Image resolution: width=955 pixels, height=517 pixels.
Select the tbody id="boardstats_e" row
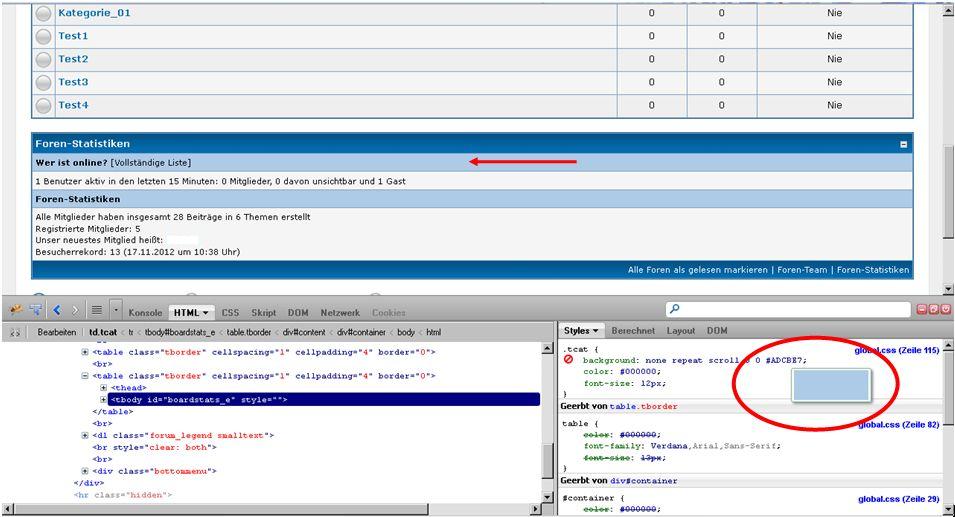point(324,399)
